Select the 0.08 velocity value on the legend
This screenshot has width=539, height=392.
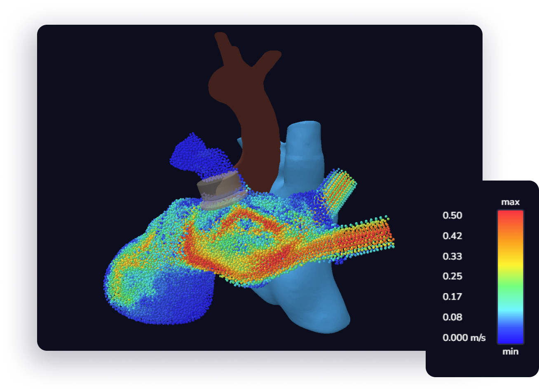point(452,317)
